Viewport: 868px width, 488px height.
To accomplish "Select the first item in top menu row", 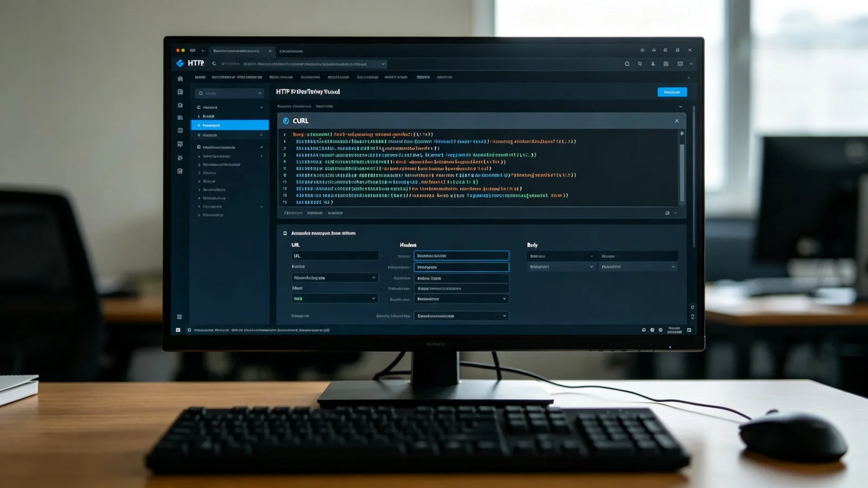I will pyautogui.click(x=200, y=77).
